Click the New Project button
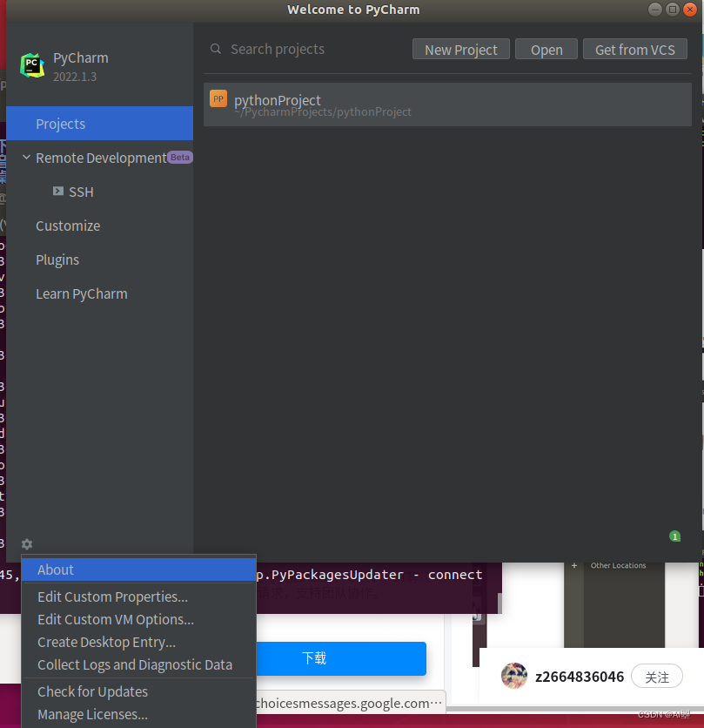The width and height of the screenshot is (704, 728). click(x=461, y=50)
